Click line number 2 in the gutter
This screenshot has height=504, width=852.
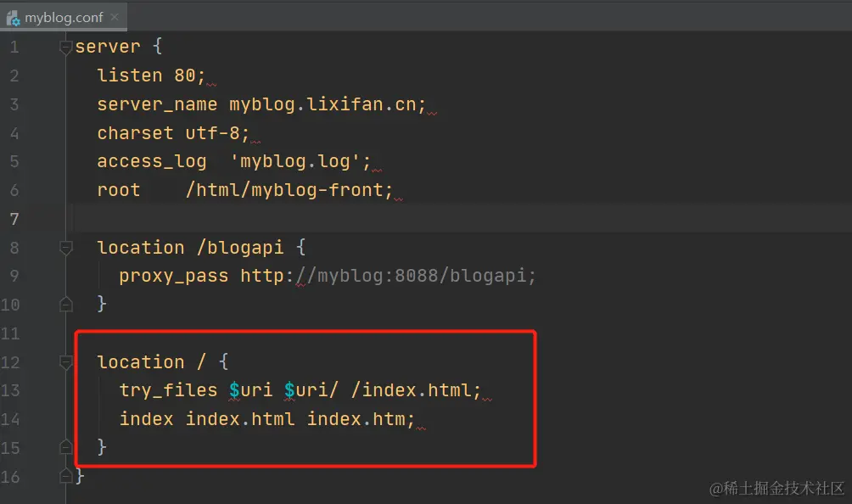14,76
